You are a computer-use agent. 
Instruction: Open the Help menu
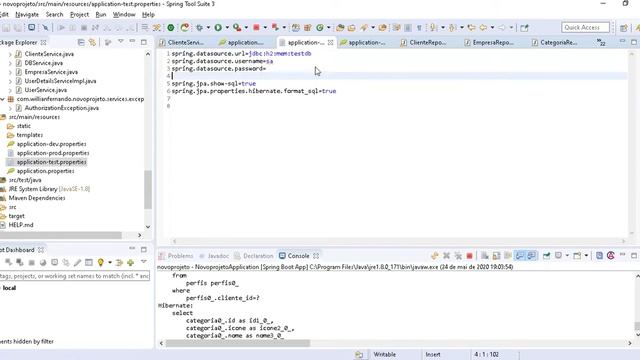pyautogui.click(x=148, y=14)
